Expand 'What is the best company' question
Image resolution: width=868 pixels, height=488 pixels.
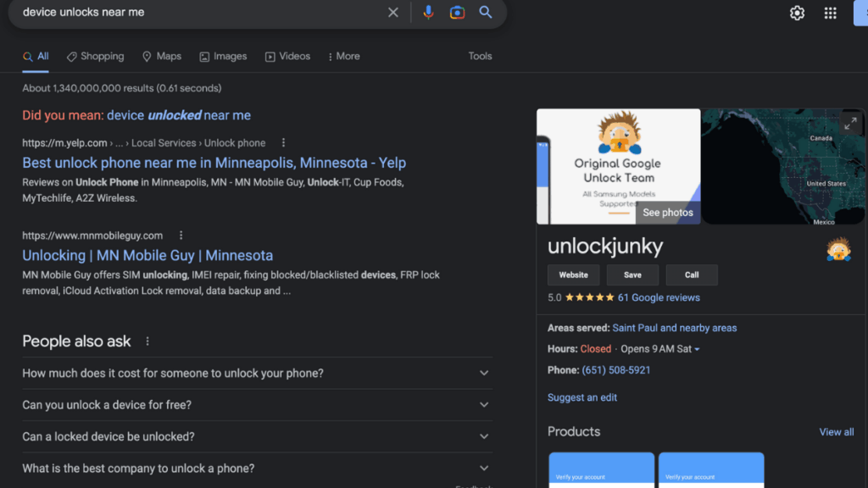coord(258,468)
